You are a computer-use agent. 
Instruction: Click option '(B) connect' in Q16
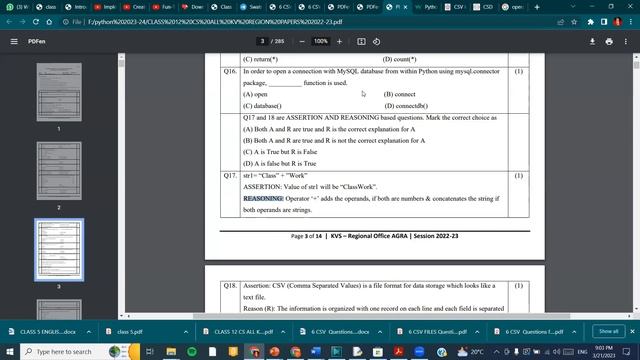click(x=400, y=94)
